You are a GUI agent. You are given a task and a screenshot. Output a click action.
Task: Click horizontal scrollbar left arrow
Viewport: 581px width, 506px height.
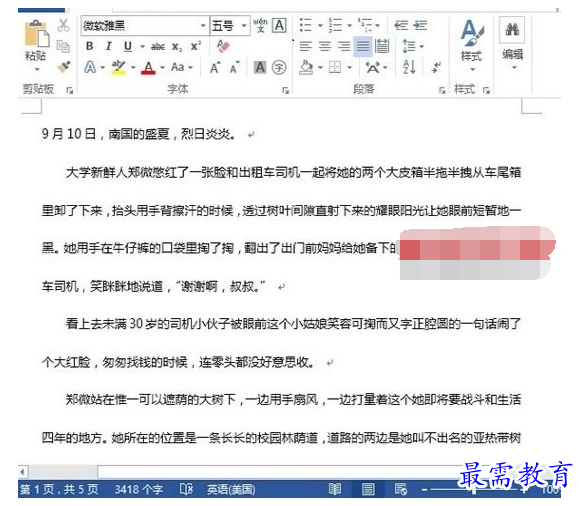[23, 472]
